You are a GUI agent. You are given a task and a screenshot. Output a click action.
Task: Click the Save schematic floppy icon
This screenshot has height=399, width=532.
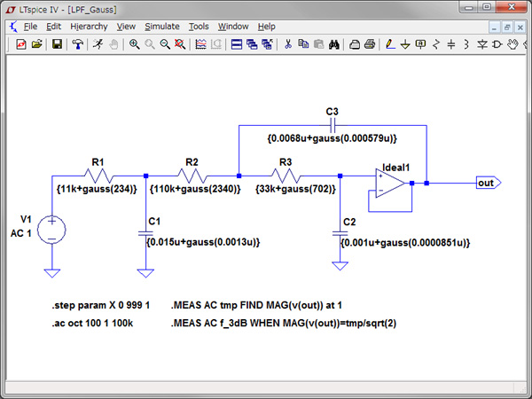point(57,43)
